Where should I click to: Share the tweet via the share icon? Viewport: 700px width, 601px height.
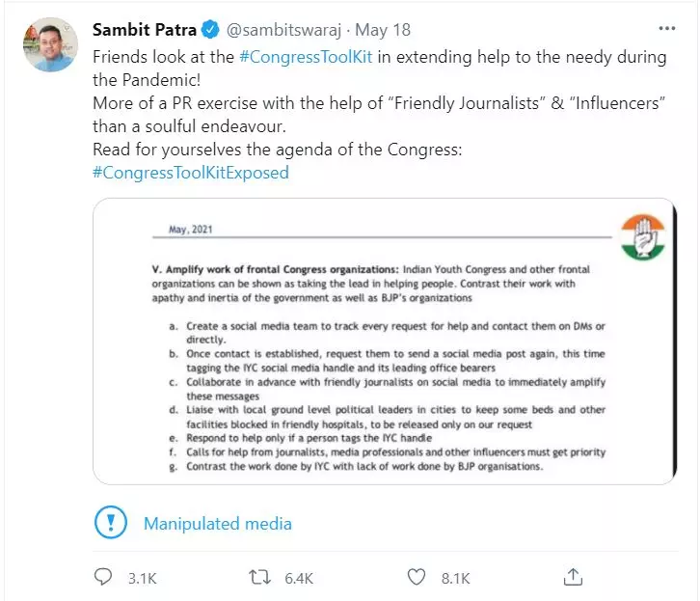tap(573, 577)
